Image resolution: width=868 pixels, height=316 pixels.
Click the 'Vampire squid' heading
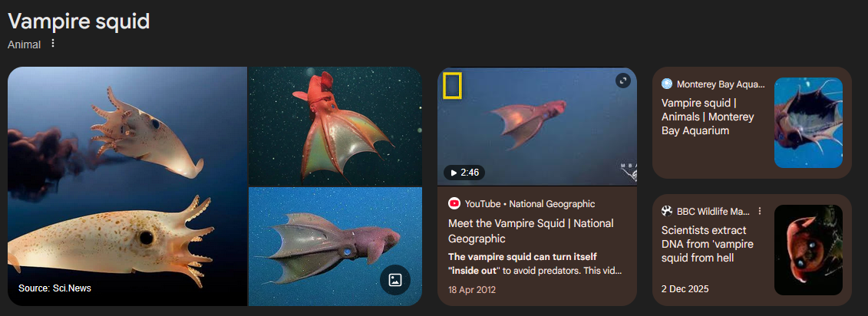point(78,21)
